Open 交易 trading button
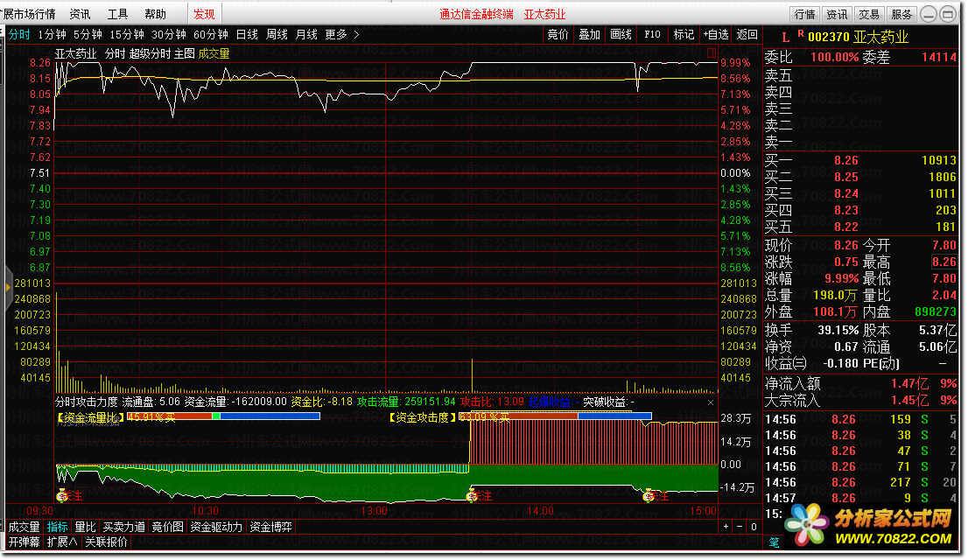This screenshot has width=968, height=560. click(868, 14)
